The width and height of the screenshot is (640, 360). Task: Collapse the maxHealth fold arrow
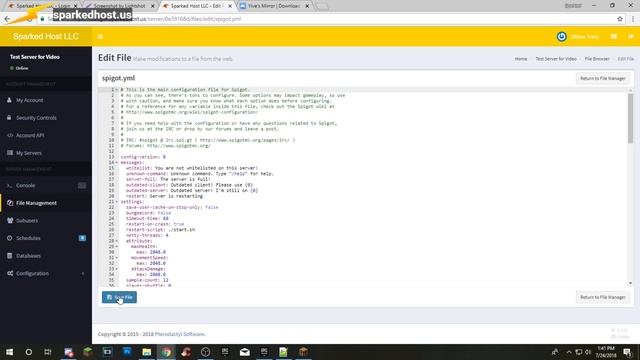(x=117, y=247)
